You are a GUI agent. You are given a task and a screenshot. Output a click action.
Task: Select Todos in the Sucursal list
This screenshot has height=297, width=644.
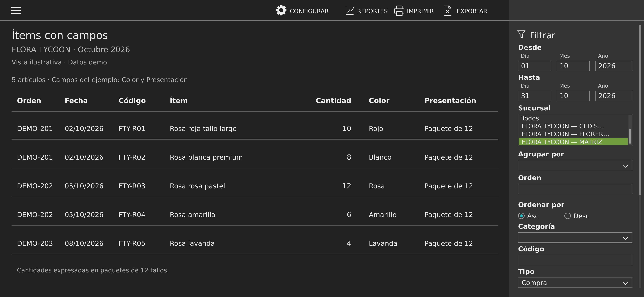pos(573,118)
